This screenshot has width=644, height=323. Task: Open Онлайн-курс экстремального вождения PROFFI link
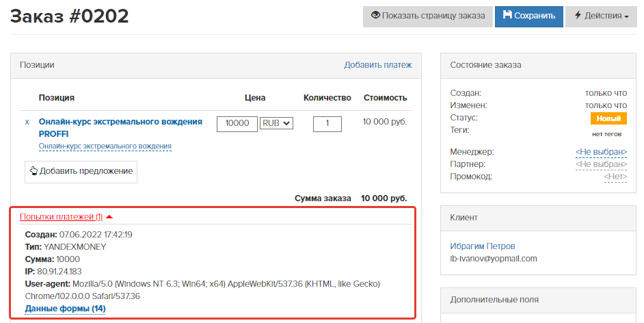click(120, 128)
